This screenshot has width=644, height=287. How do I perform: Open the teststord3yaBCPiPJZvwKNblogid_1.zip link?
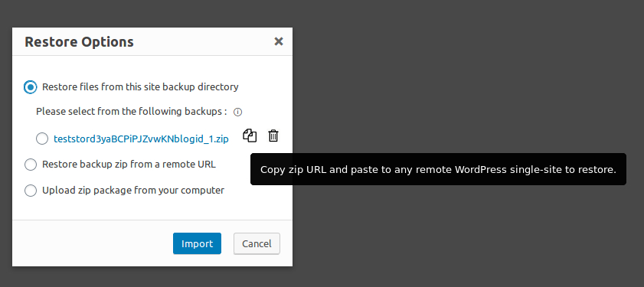pos(141,139)
